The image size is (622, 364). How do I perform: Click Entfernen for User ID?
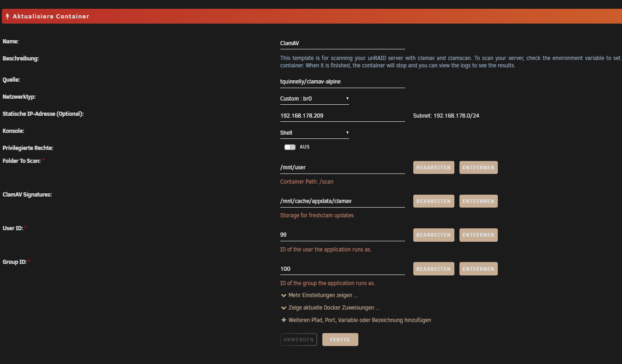(478, 235)
